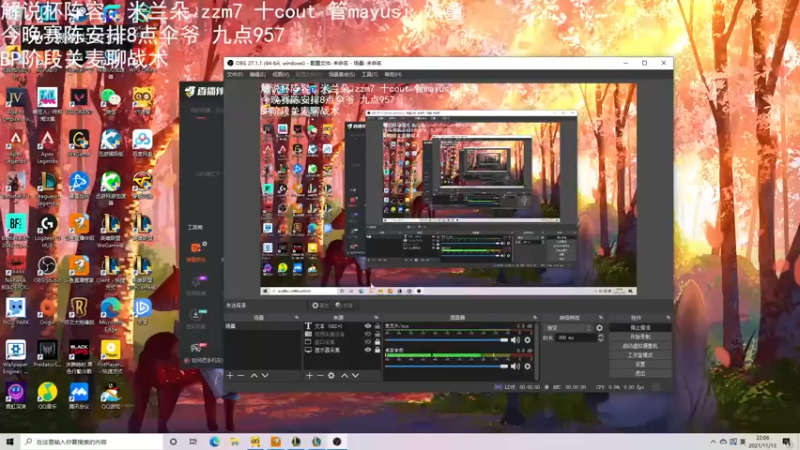Screen dimensions: 800x450
Task: Click the transition duration 300 ms field
Action: pos(576,338)
